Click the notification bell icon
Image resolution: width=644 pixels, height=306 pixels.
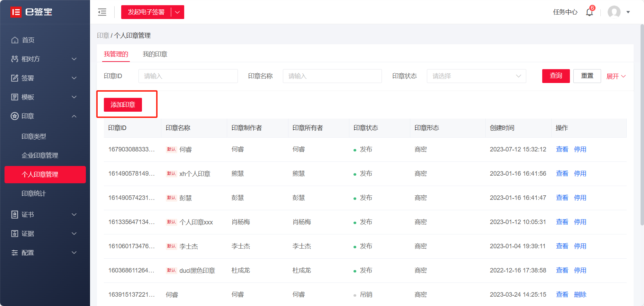(589, 12)
